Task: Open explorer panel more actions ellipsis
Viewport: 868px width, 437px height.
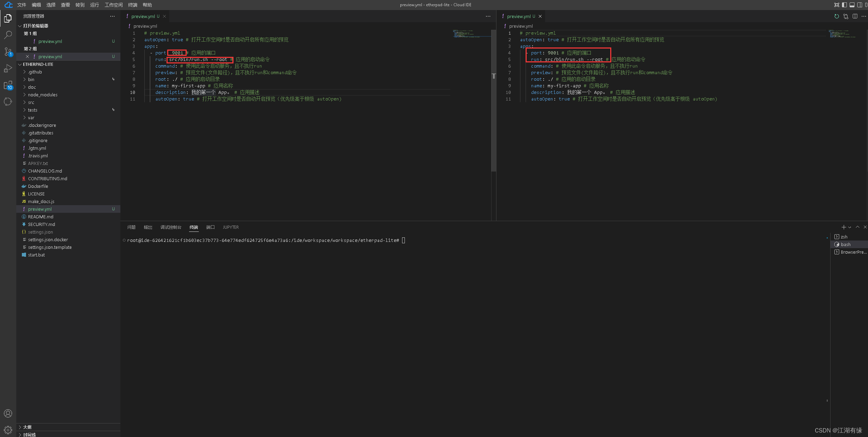Action: [x=112, y=16]
